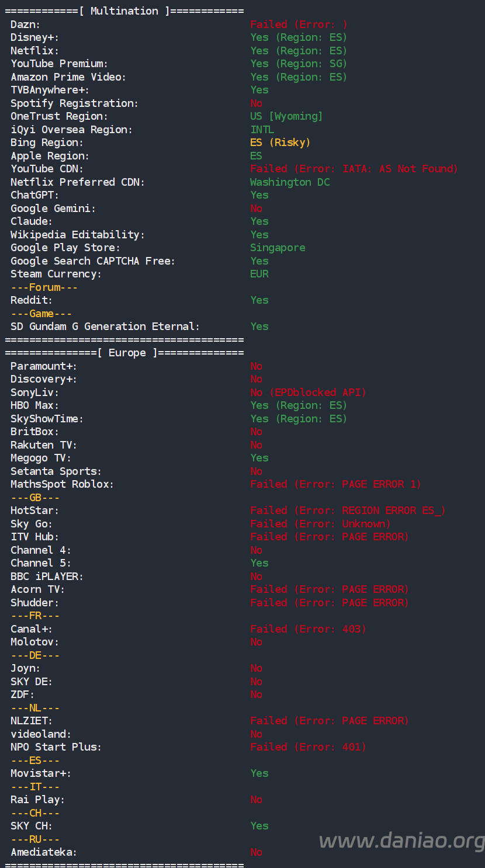The width and height of the screenshot is (485, 868).
Task: Click the YouTube CDN IATA error message
Action: (x=354, y=169)
